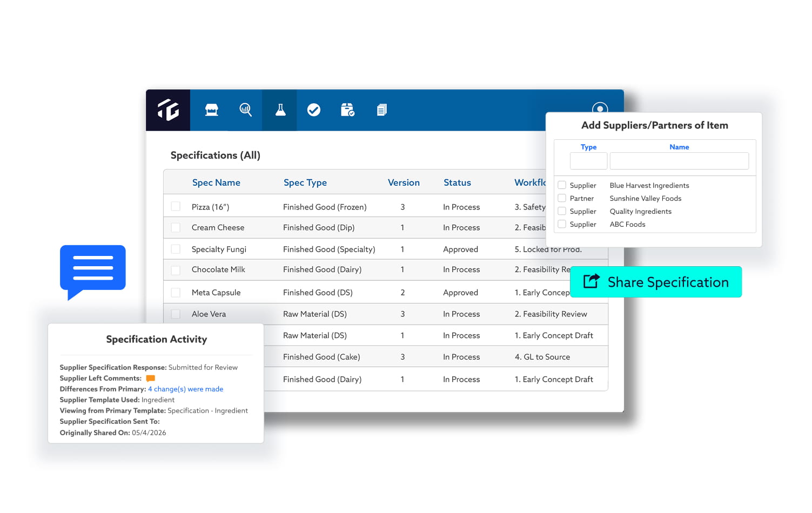The width and height of the screenshot is (812, 513).
Task: Click the orange supplier comment icon
Action: [x=151, y=379]
